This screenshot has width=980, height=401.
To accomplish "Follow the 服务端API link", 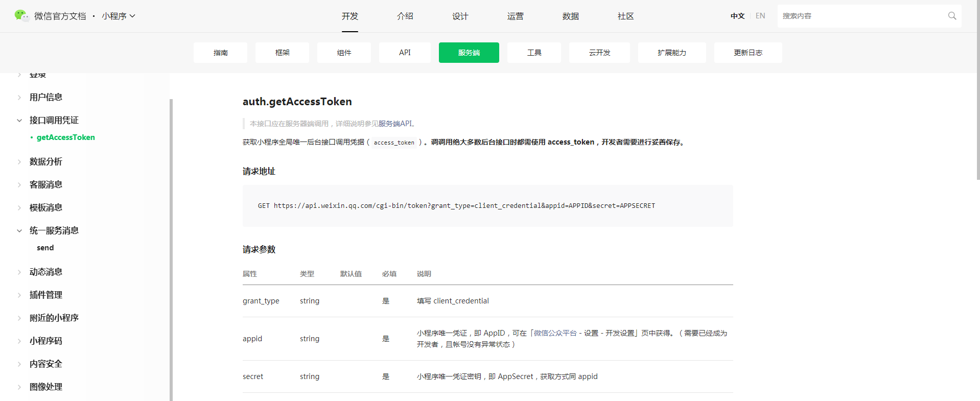I will pos(395,124).
